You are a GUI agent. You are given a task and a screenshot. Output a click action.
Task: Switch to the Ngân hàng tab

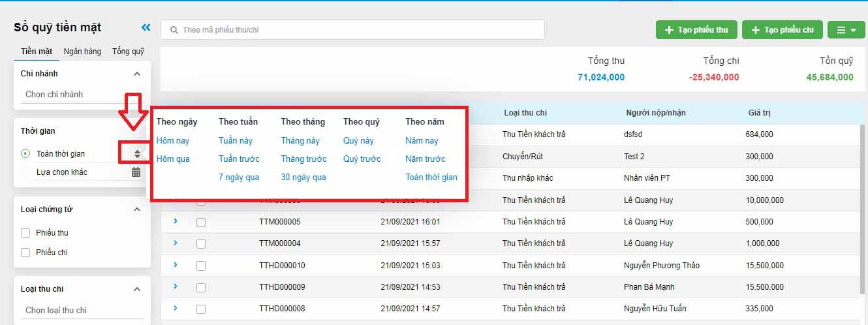82,52
